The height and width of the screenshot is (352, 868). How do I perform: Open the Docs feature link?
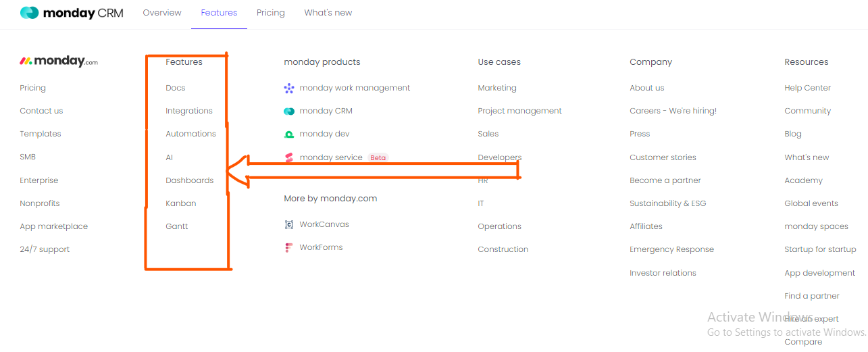coord(176,88)
